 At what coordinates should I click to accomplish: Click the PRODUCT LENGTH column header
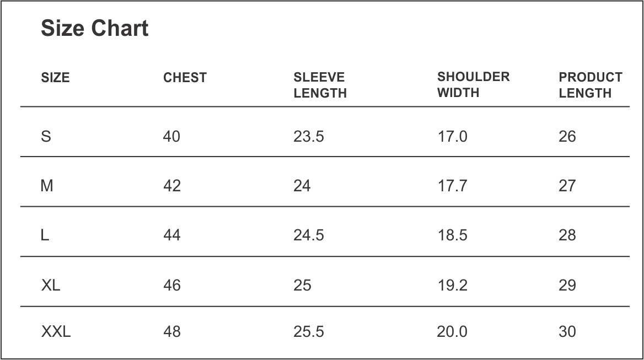(x=591, y=85)
